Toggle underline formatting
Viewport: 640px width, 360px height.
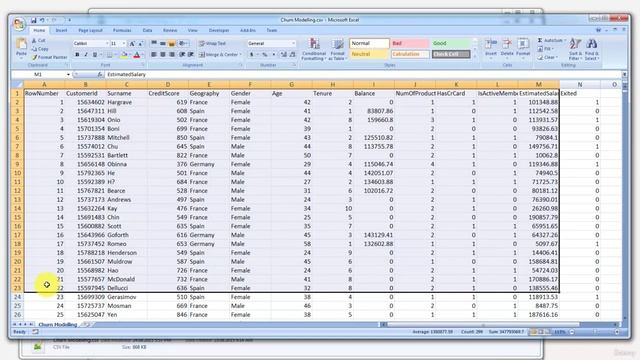tap(95, 54)
